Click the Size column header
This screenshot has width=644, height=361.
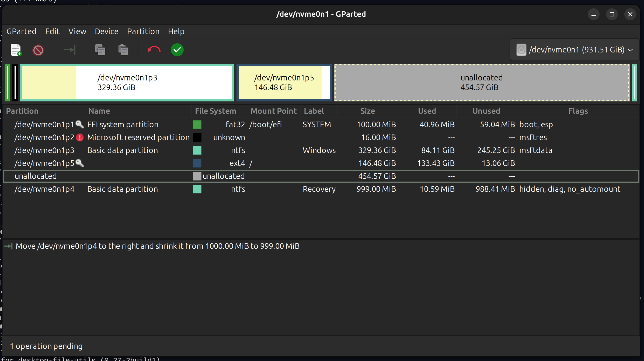pos(368,111)
